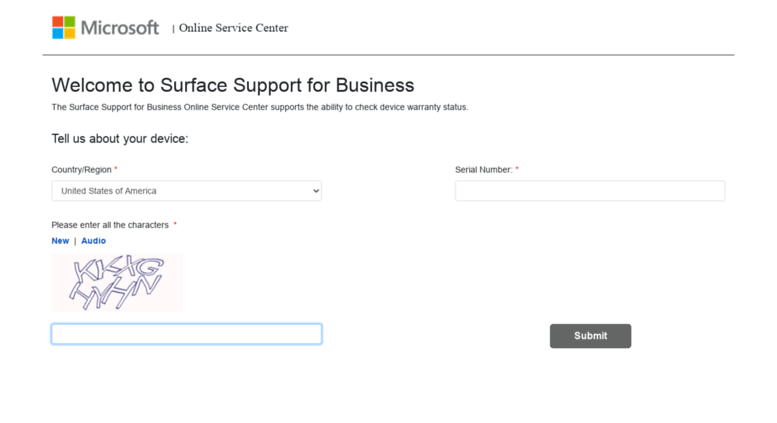Open the Country/Region dropdown

pyautogui.click(x=186, y=191)
